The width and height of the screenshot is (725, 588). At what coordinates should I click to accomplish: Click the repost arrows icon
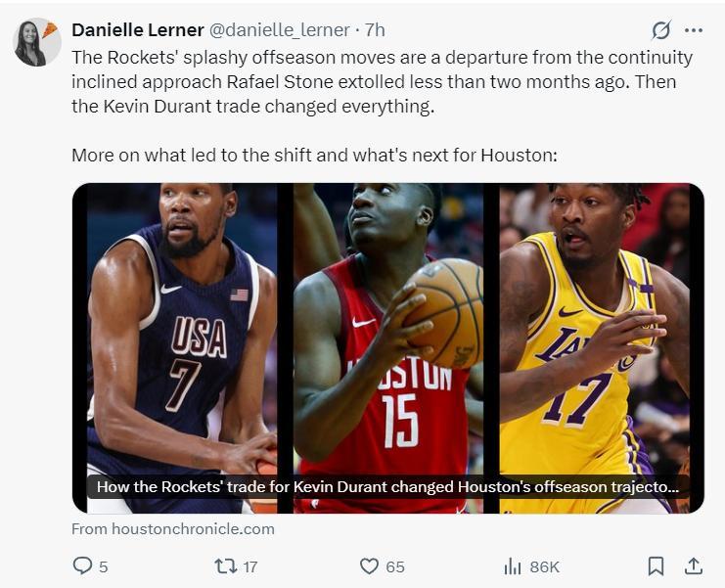(x=224, y=565)
